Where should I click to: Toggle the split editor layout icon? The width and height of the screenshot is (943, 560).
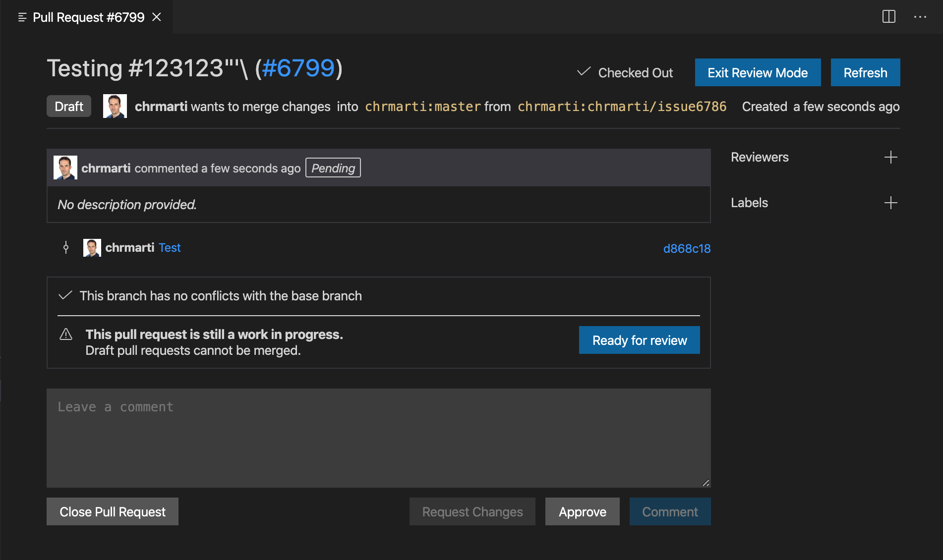(889, 17)
